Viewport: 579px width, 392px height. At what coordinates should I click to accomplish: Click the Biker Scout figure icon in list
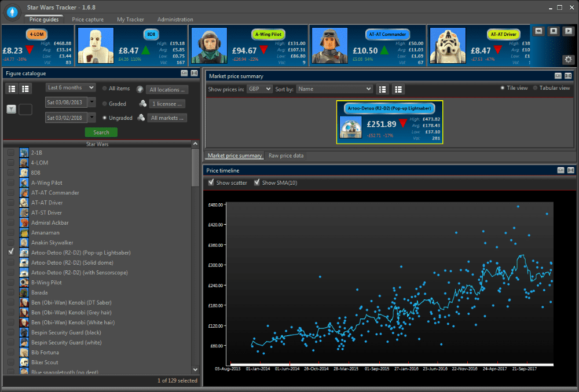(24, 362)
